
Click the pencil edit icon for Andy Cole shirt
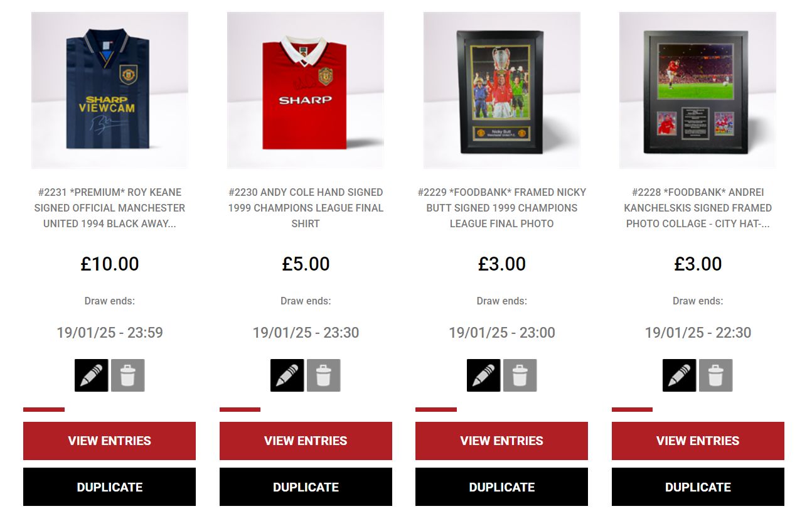(x=287, y=375)
